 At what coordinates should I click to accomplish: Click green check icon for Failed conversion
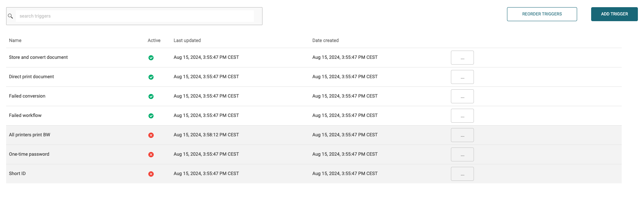151,97
